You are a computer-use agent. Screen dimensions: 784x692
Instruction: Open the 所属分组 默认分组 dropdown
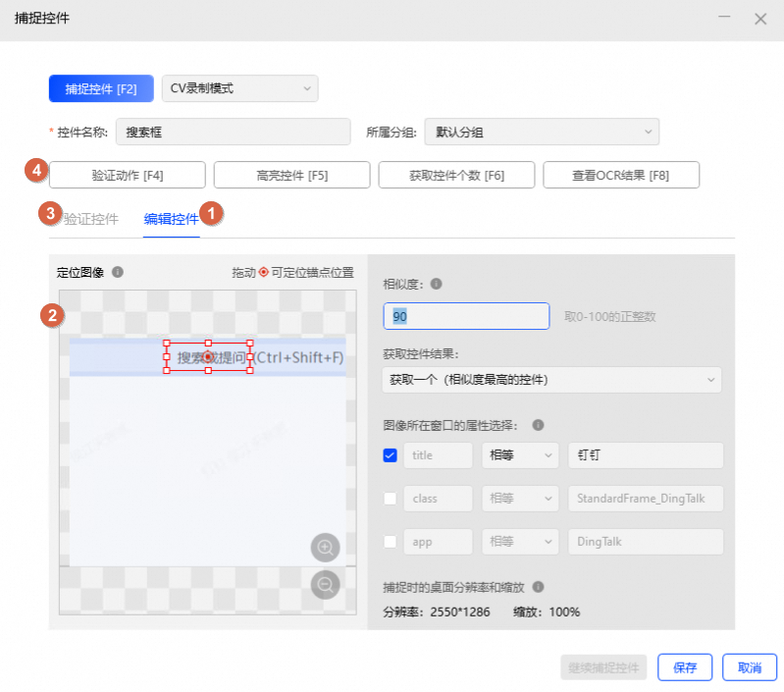click(x=542, y=132)
